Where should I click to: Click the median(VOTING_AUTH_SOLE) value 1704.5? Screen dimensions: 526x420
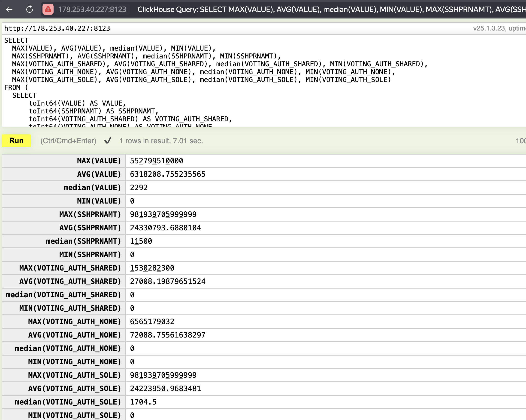pos(143,402)
